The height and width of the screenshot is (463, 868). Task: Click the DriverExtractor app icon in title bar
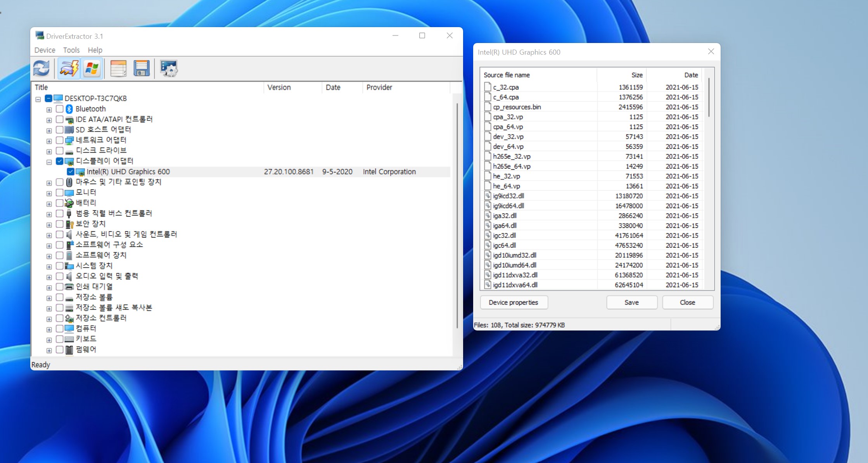[40, 36]
